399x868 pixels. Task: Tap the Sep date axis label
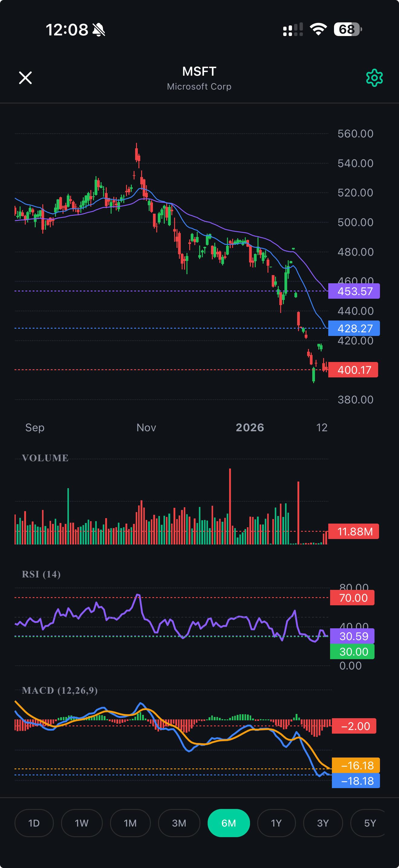(35, 427)
